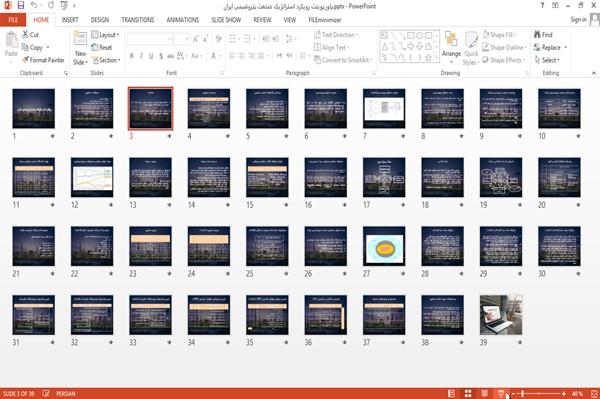
Task: Click the Arrange icon in Drawing group
Action: pos(451,47)
